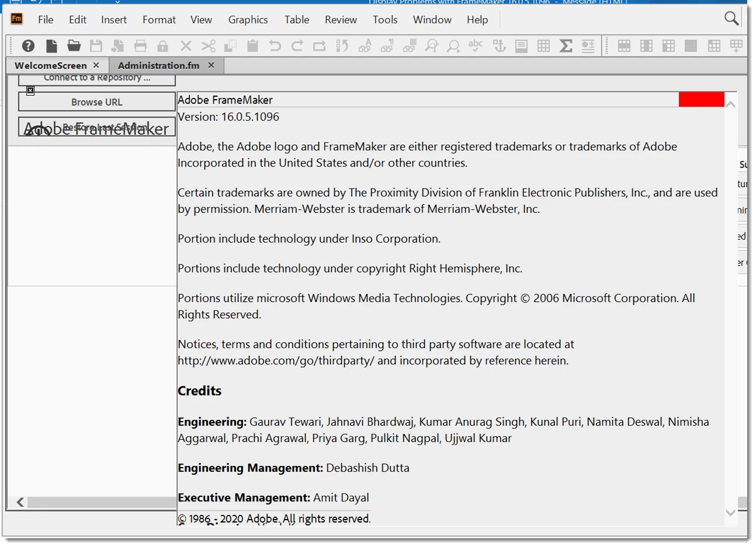
Task: Click the Open folder toolbar icon
Action: tap(74, 46)
